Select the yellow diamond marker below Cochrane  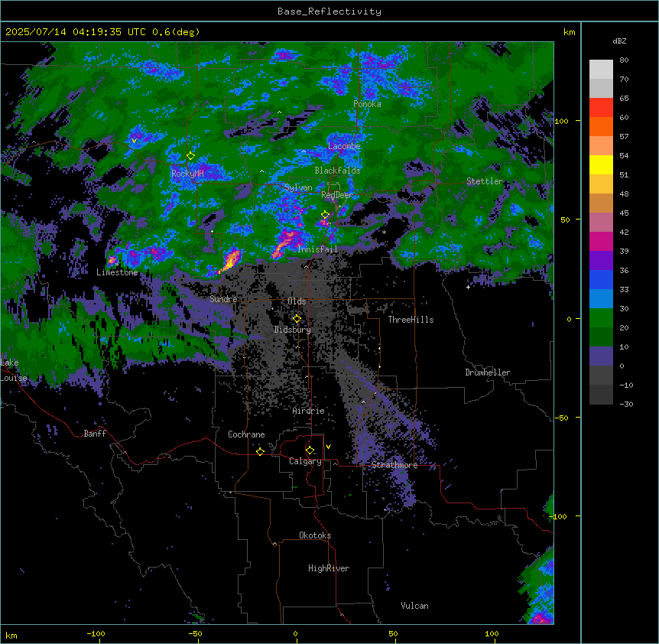coord(260,451)
